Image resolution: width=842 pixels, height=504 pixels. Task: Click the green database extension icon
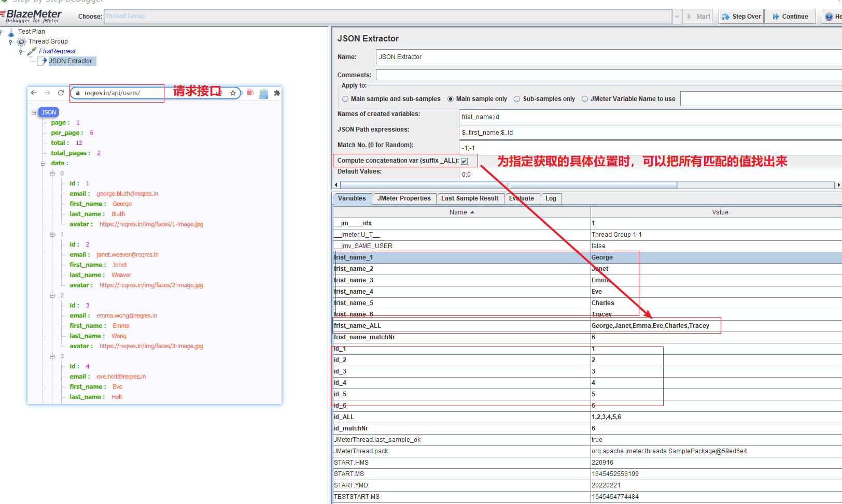pos(263,93)
